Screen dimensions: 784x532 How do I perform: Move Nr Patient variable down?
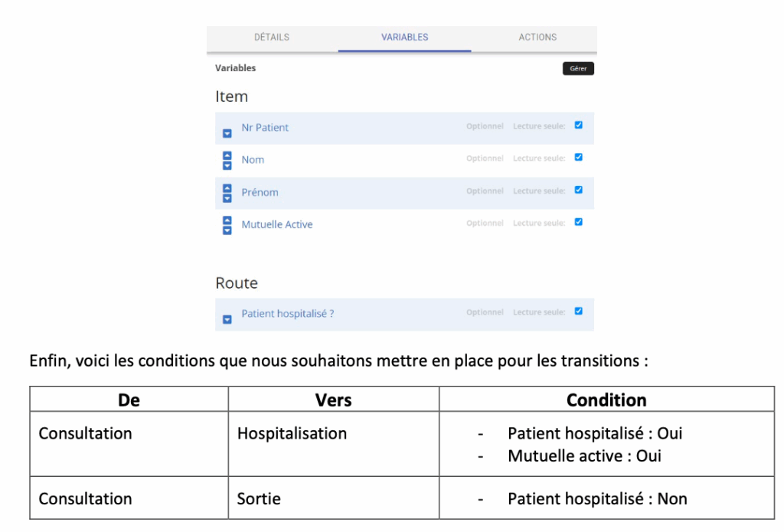227,133
